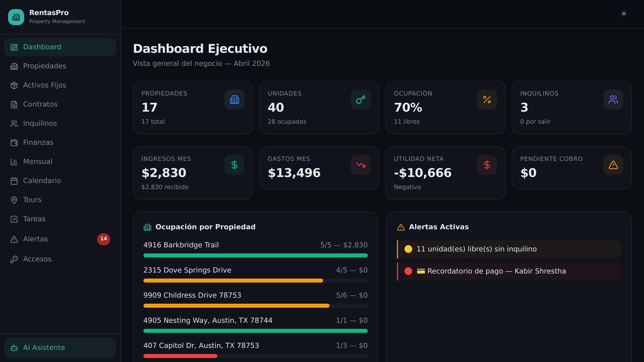Open Recordatorio de pago Kabir Shrestha alert
Viewport: 644px width, 362px height.
coord(509,271)
